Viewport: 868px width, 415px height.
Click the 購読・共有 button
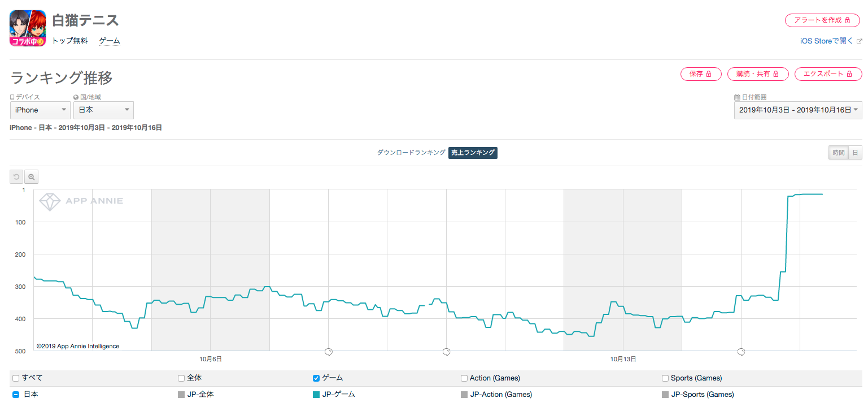[757, 74]
